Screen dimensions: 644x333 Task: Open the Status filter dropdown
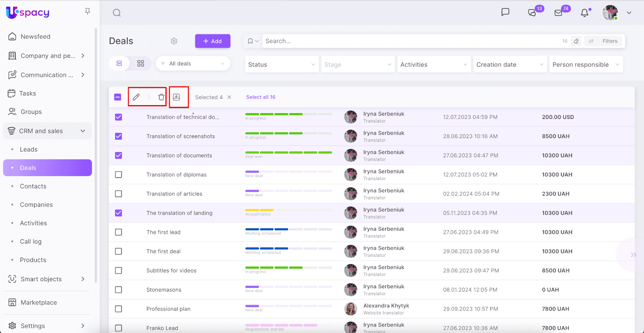tap(281, 64)
